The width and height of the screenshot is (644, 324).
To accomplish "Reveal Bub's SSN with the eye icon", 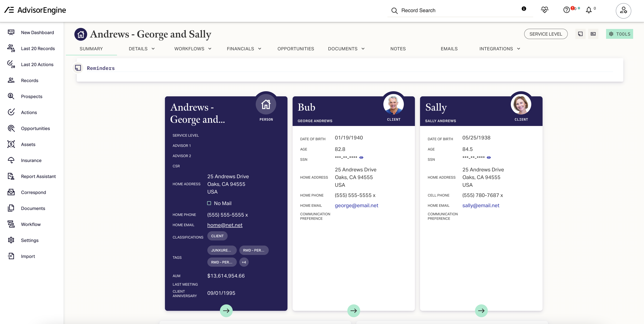I will tap(361, 158).
